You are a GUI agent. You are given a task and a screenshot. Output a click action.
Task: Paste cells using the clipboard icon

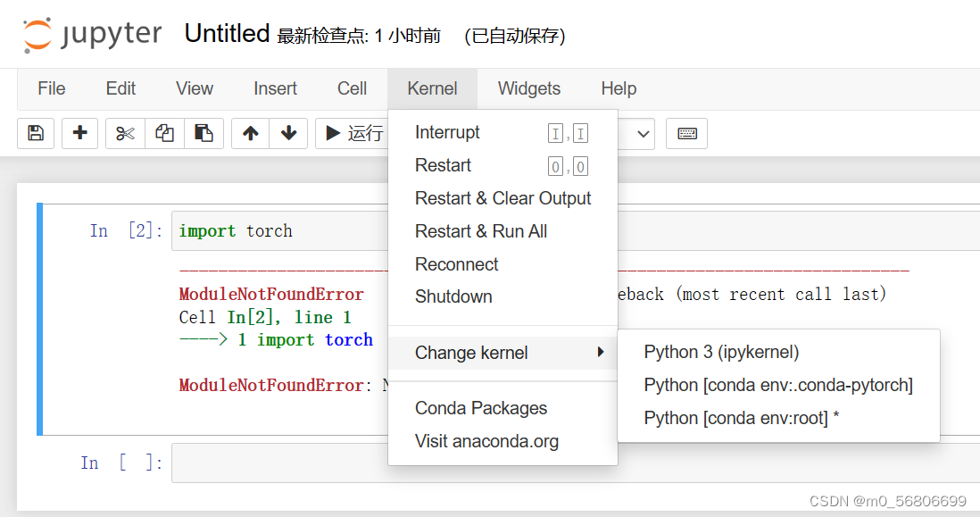tap(203, 133)
